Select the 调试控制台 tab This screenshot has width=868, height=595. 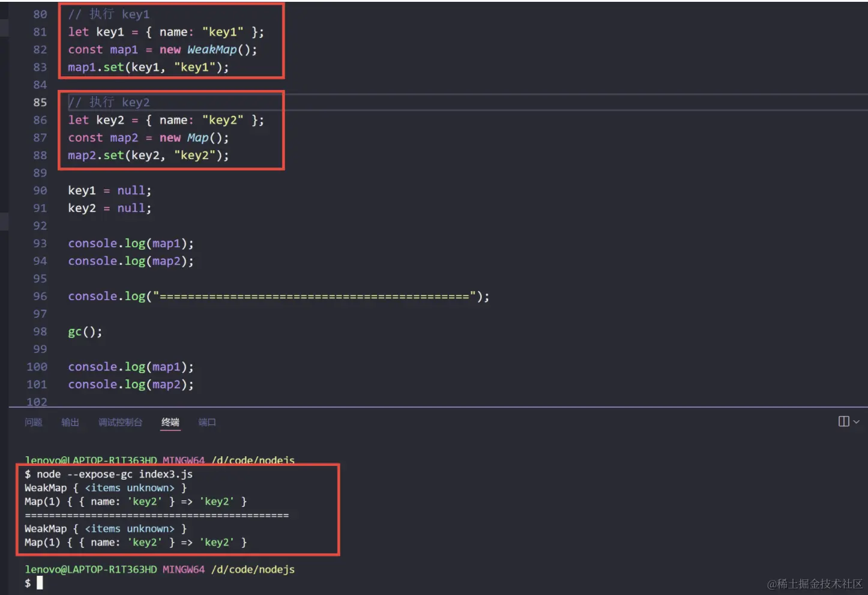pos(120,422)
